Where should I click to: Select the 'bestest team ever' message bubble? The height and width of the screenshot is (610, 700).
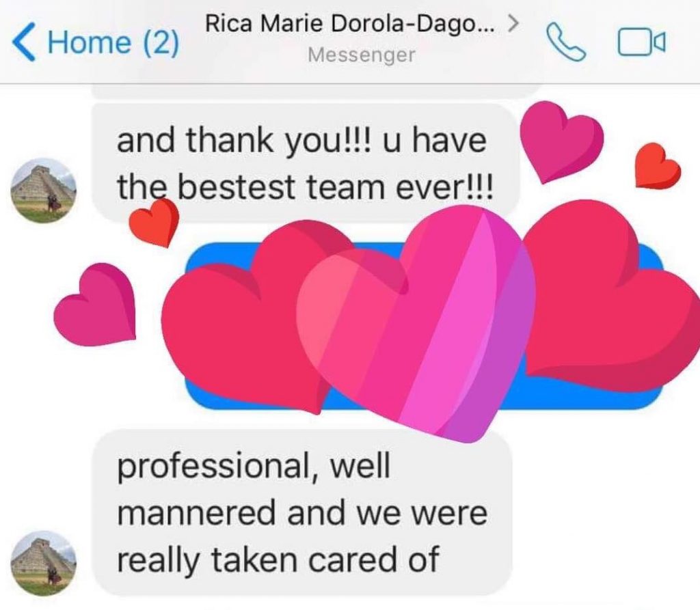pos(306,163)
